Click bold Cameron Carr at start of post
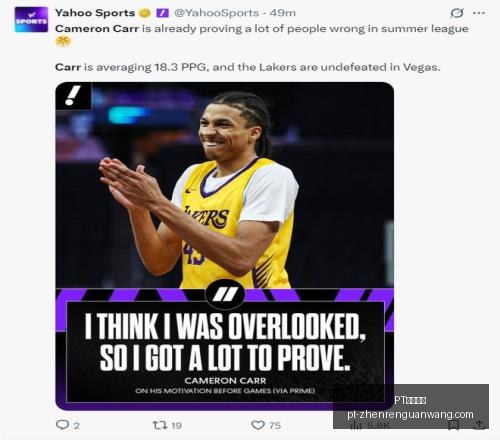The height and width of the screenshot is (440, 500). coord(97,29)
